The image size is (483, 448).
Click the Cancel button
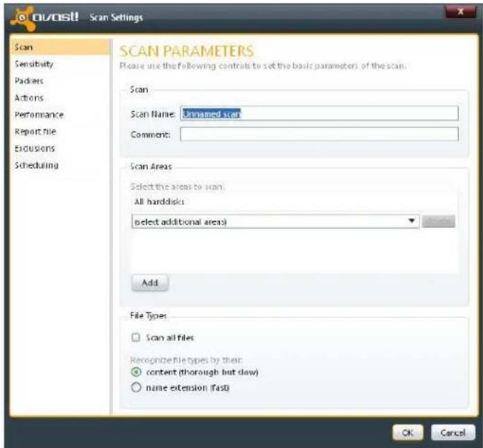pyautogui.click(x=452, y=433)
